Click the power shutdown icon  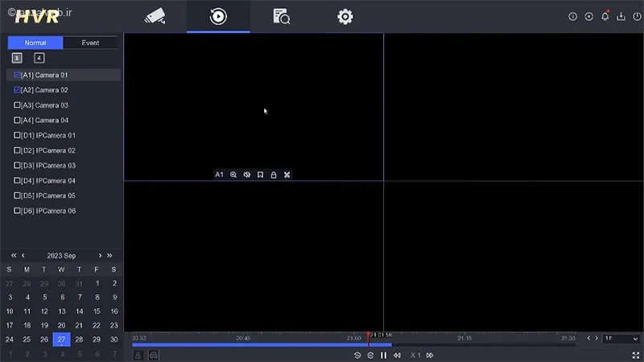[637, 16]
